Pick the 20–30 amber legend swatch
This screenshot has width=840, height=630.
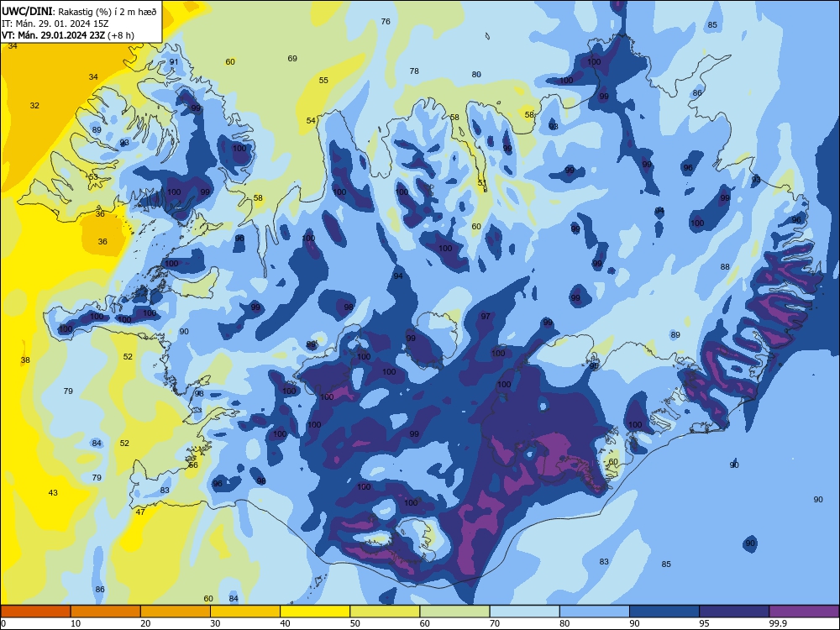pos(176,612)
